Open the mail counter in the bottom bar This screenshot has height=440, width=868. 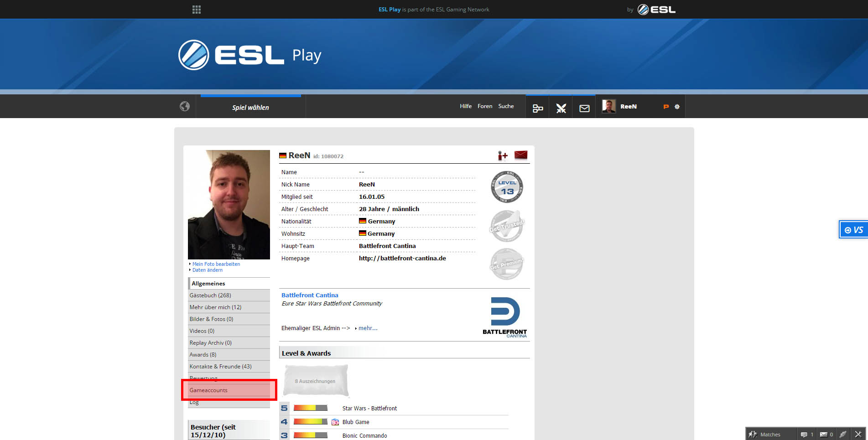coord(826,434)
